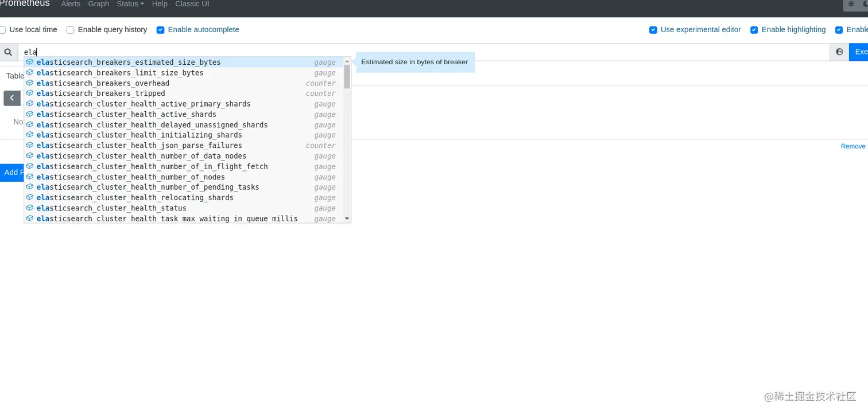Click the cube icon for elasticsearch_breakers_estimated_size_bytes
This screenshot has height=414, width=868.
(x=30, y=62)
